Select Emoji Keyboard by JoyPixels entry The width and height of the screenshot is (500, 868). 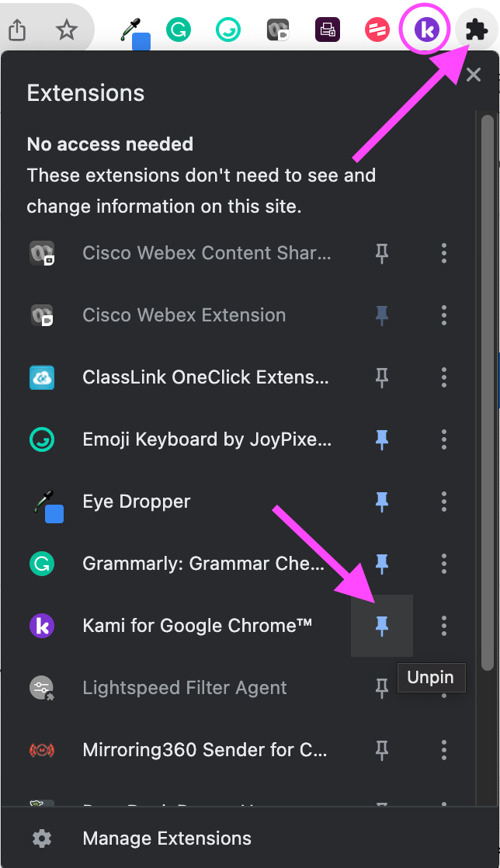point(207,439)
